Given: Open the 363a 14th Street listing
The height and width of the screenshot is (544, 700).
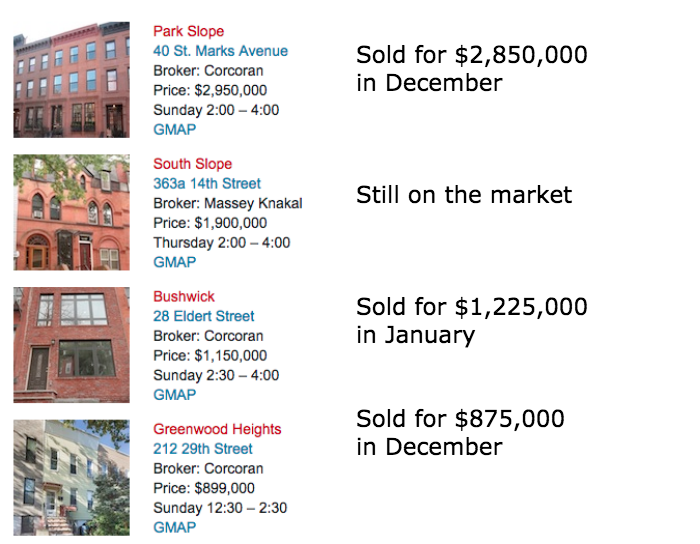Looking at the screenshot, I should coord(207,183).
